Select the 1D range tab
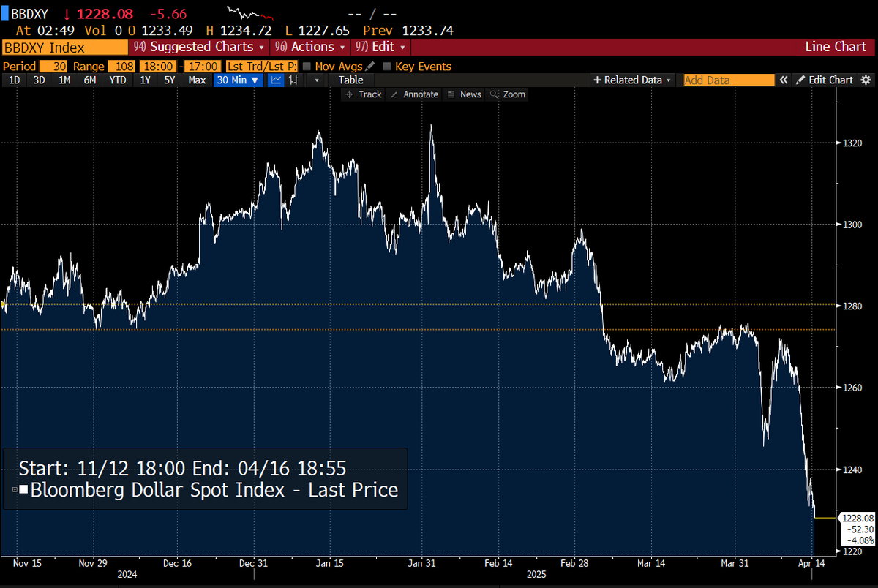The image size is (878, 588). pyautogui.click(x=14, y=80)
